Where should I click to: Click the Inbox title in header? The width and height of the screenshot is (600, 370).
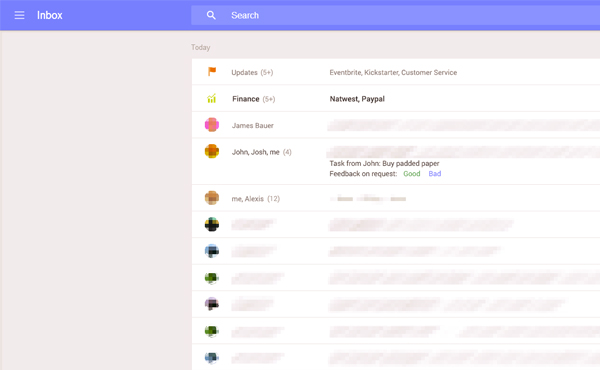pos(50,15)
